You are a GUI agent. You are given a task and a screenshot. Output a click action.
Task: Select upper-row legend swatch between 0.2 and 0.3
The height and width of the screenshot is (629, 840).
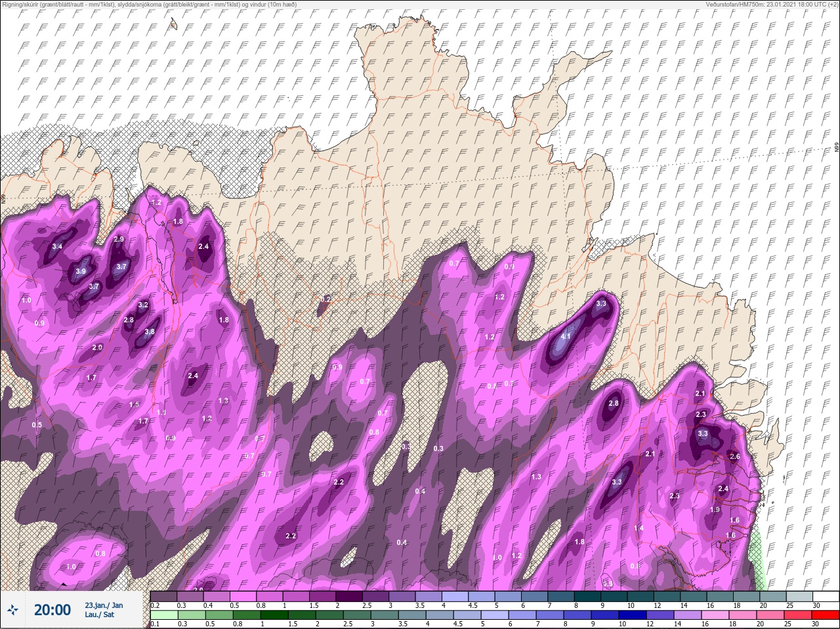click(x=163, y=596)
